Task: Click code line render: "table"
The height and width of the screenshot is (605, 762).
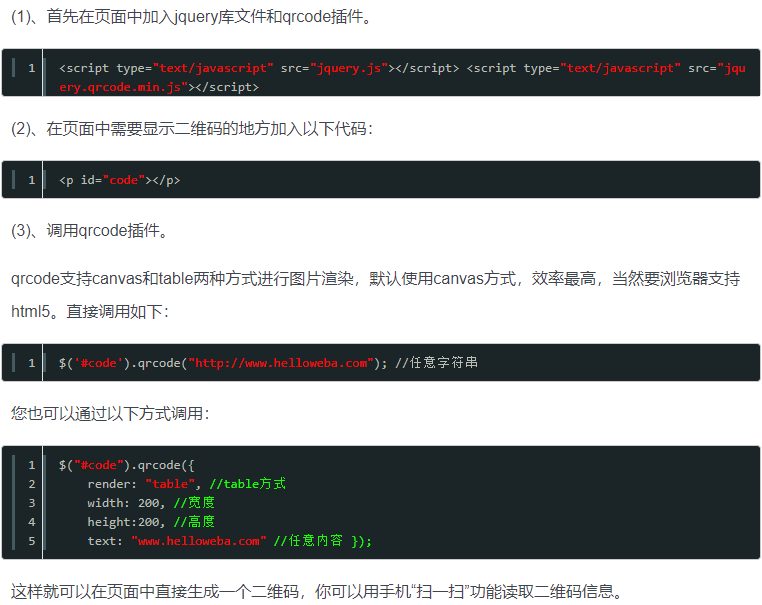Action: pos(144,484)
